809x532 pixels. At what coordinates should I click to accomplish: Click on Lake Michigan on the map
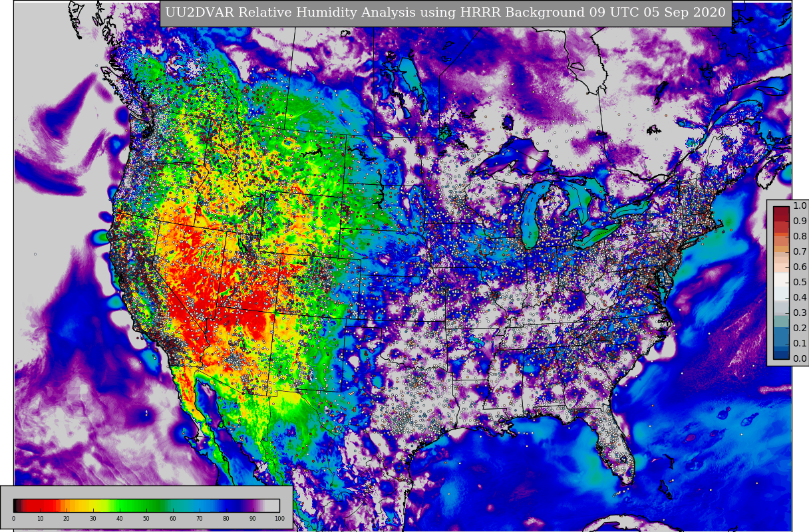[x=532, y=215]
